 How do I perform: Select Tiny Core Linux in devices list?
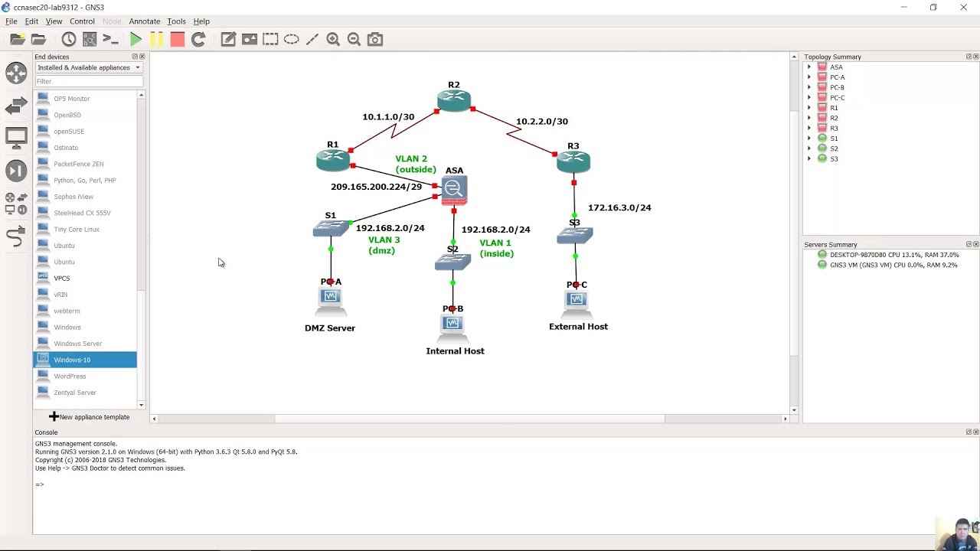85,230
